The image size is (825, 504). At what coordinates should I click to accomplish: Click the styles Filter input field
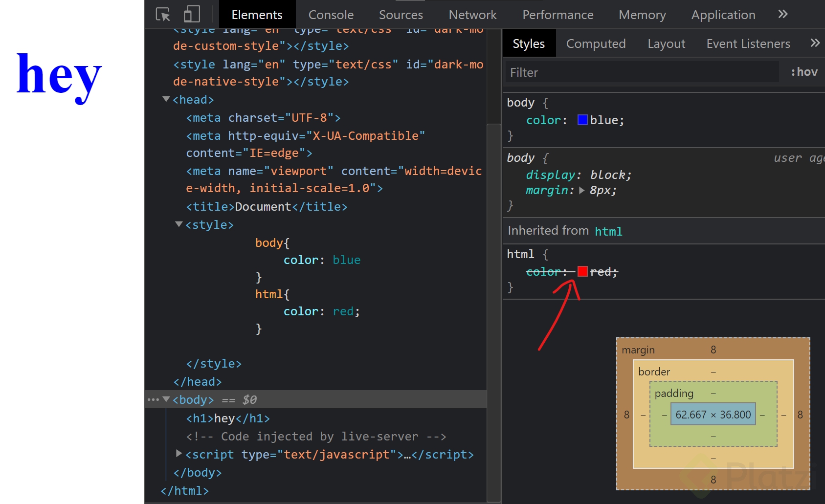pos(642,72)
